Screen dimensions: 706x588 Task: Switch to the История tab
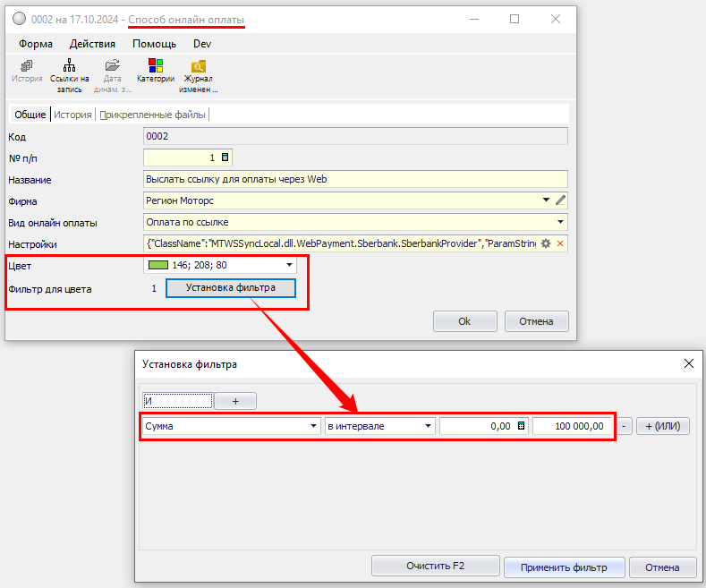[x=72, y=115]
